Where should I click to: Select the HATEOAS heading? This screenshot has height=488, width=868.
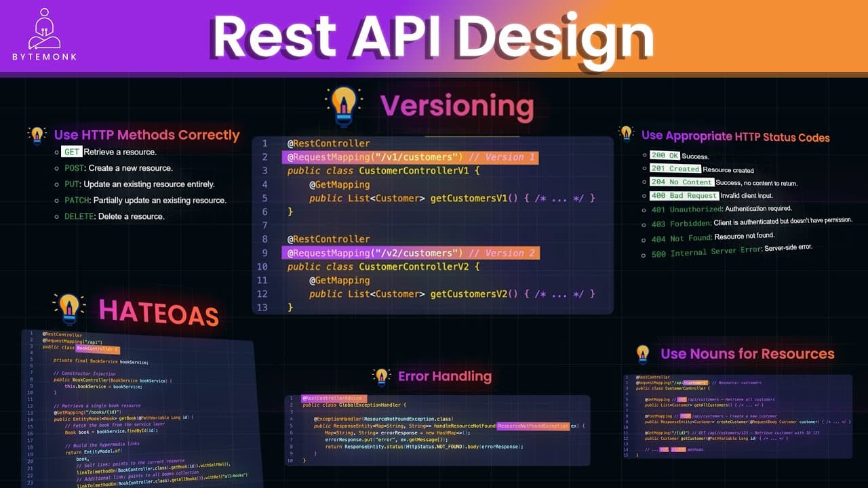click(x=159, y=312)
